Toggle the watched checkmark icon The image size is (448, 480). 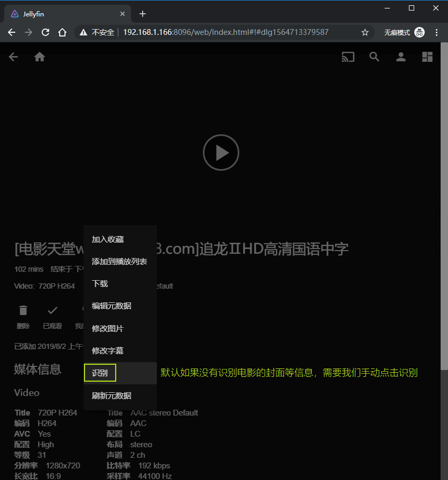tap(52, 310)
